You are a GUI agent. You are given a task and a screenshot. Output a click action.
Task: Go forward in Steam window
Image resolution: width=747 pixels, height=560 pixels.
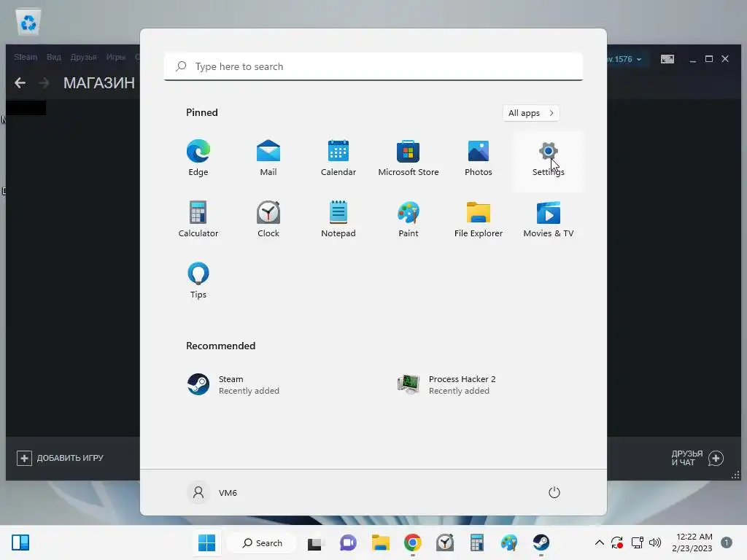pos(44,83)
